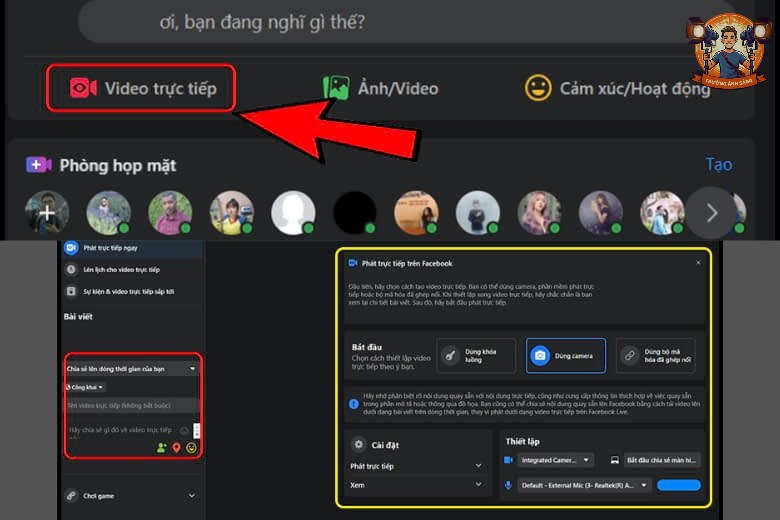780x520 pixels.
Task: Click the 'Thiết lập' heading
Action: pyautogui.click(x=522, y=441)
